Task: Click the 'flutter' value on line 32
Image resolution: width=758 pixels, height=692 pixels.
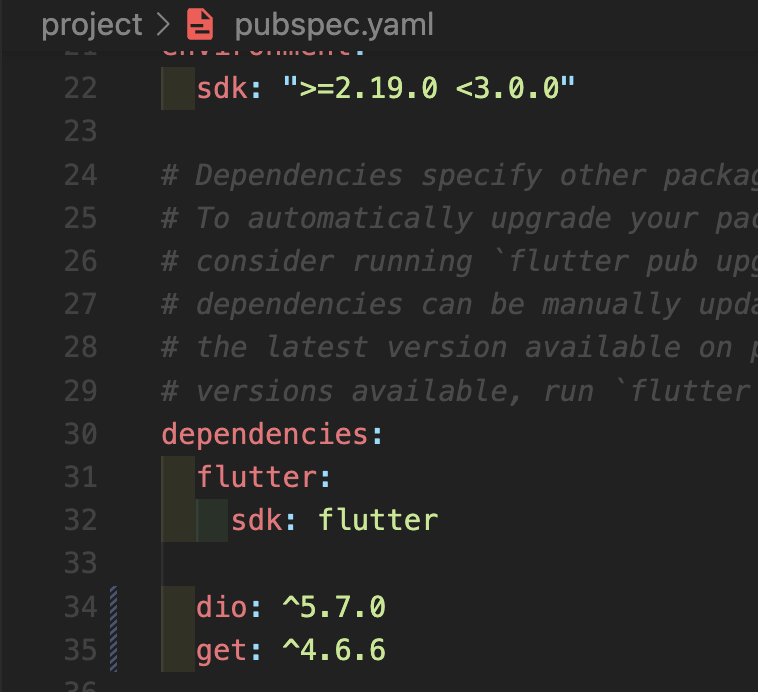Action: (x=378, y=521)
